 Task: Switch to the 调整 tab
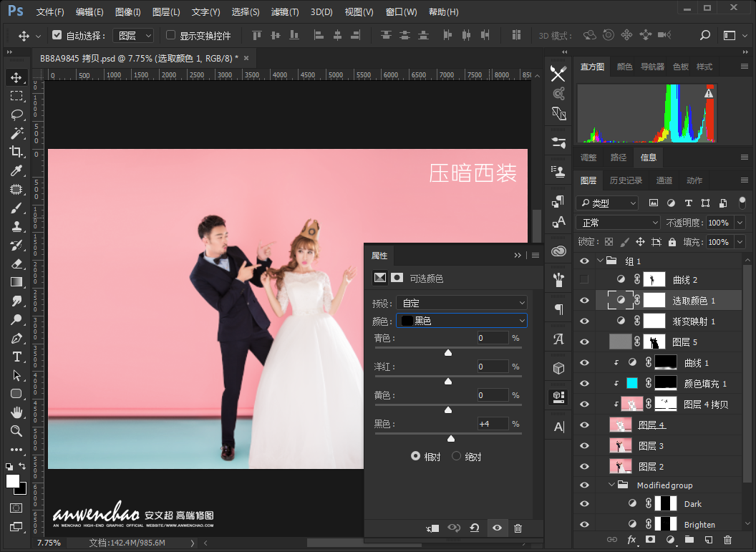(588, 158)
